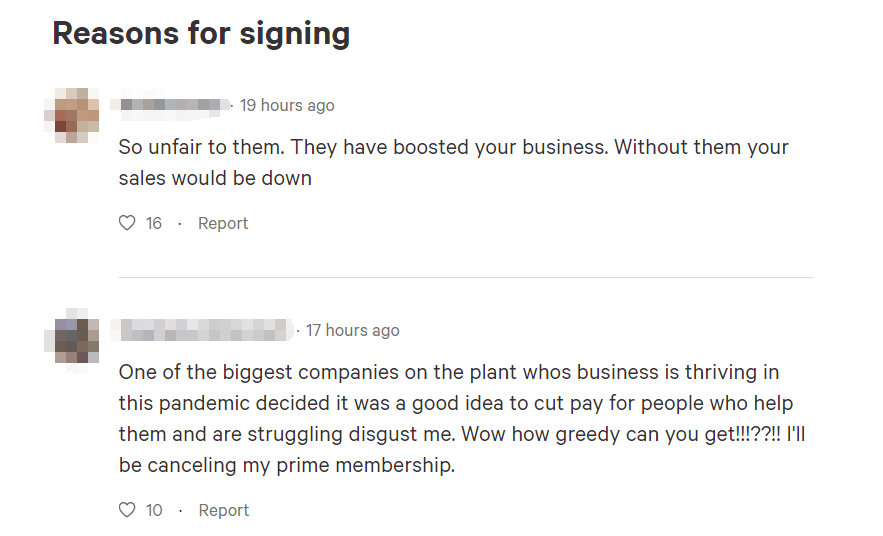Viewport: 883px width, 536px height.
Task: Click the 'be canceling my prime membership' line
Action: [286, 465]
